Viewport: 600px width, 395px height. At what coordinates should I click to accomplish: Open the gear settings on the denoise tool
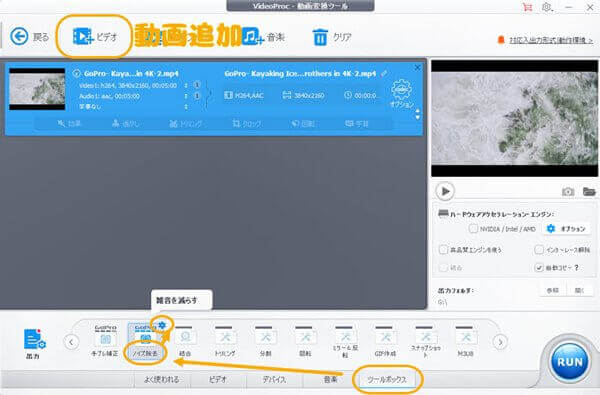[162, 325]
